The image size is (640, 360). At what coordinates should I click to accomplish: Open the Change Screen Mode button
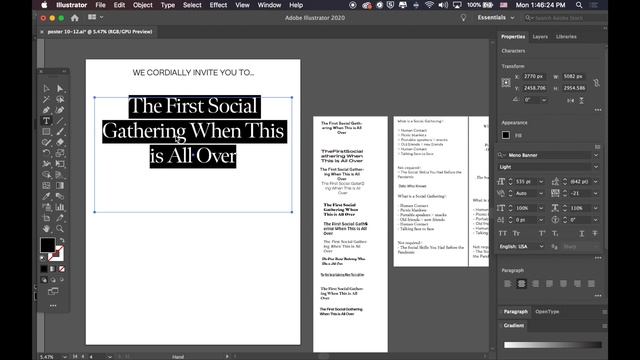coord(53,291)
